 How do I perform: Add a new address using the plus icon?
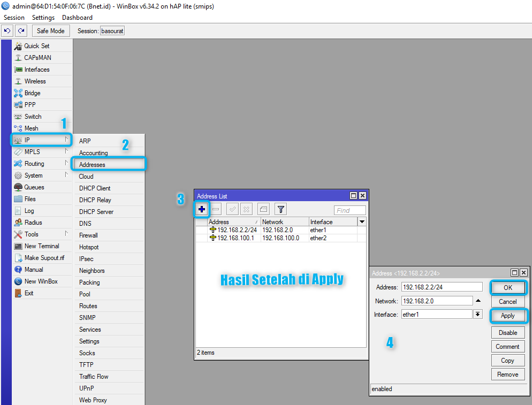[x=202, y=209]
